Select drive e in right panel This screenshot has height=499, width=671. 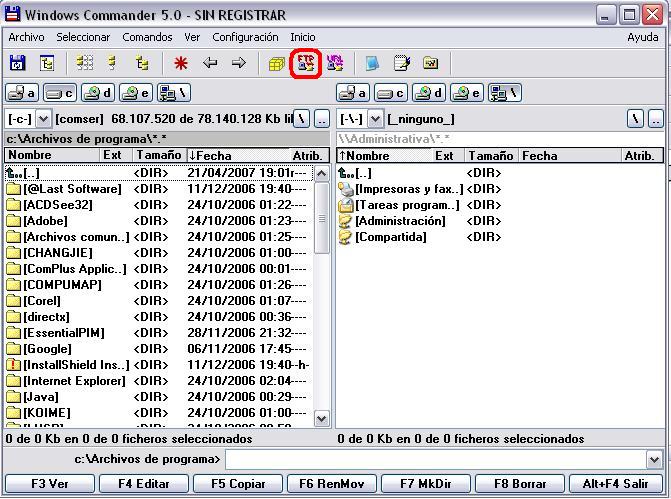(466, 93)
